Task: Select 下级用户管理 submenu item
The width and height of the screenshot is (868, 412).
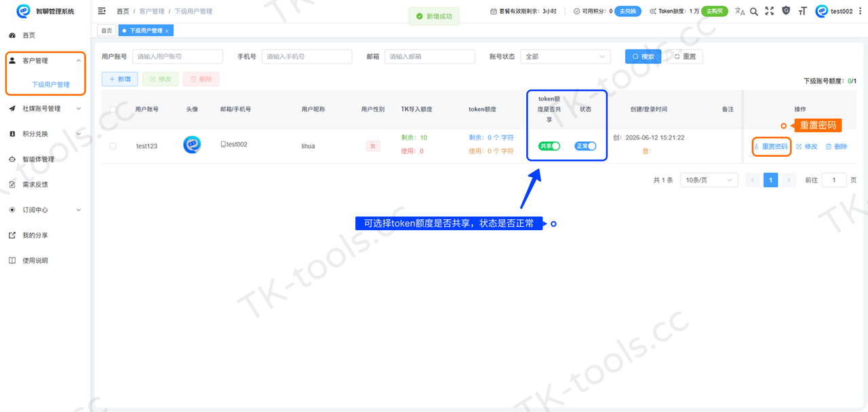Action: pyautogui.click(x=51, y=85)
